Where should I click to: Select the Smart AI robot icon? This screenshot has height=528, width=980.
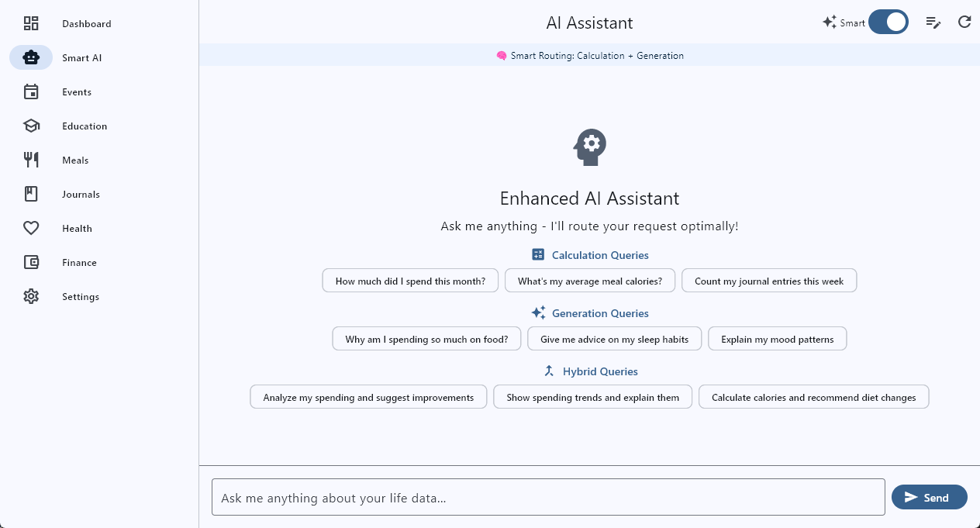[31, 57]
